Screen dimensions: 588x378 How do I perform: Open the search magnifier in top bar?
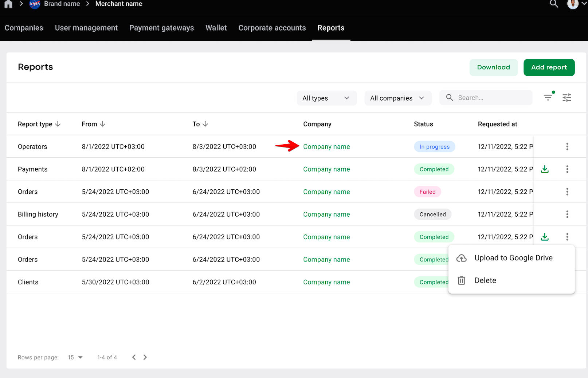tap(554, 4)
